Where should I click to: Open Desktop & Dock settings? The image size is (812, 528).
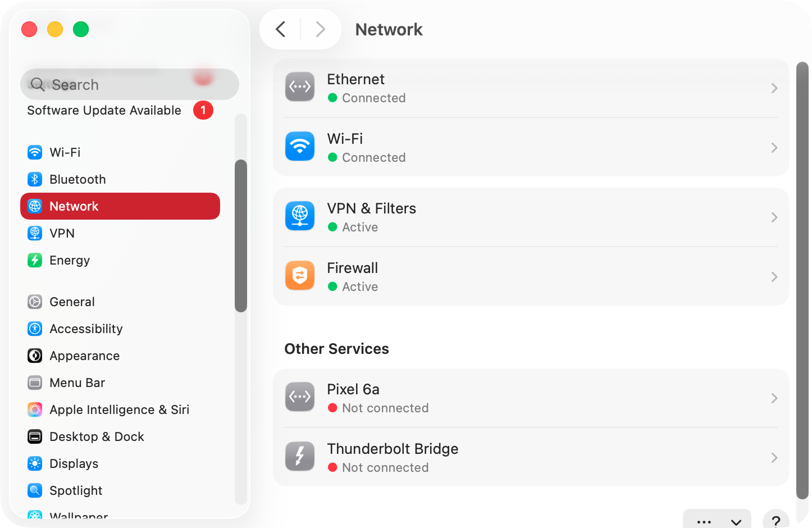[x=35, y=436]
